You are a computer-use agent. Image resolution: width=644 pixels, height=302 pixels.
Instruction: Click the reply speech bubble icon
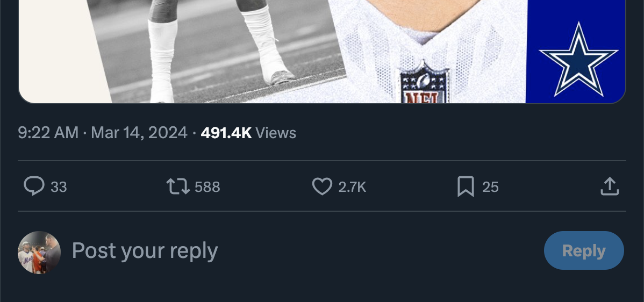point(34,186)
